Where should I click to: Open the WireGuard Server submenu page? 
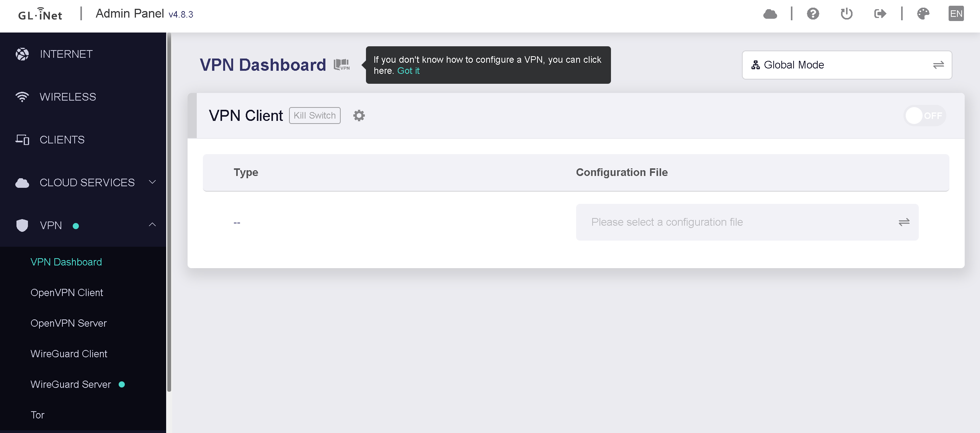71,384
